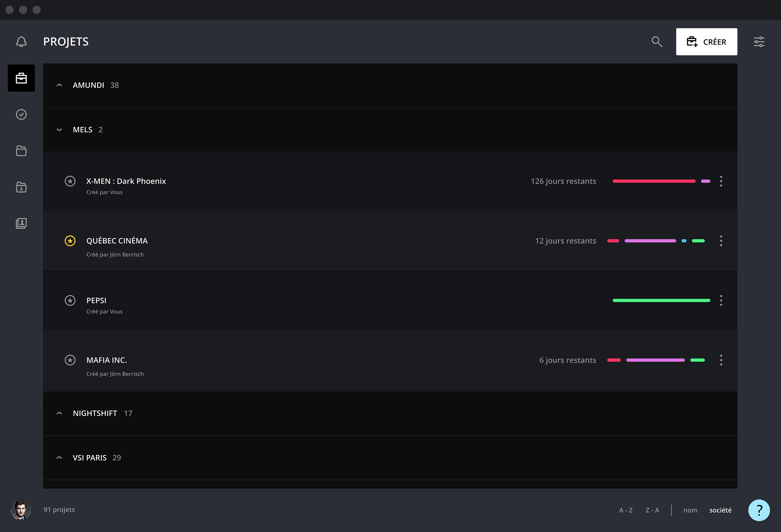781x532 pixels.
Task: Sort by nom
Action: point(690,510)
